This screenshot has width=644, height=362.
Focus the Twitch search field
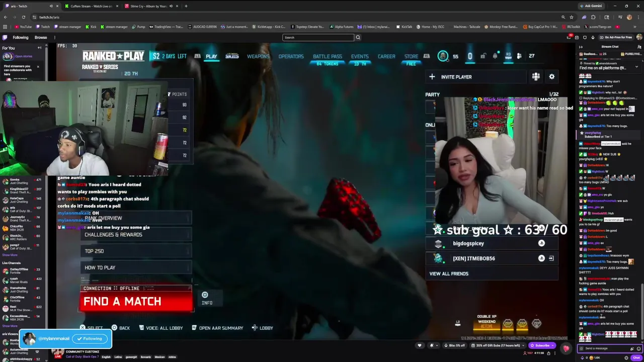coord(318,37)
